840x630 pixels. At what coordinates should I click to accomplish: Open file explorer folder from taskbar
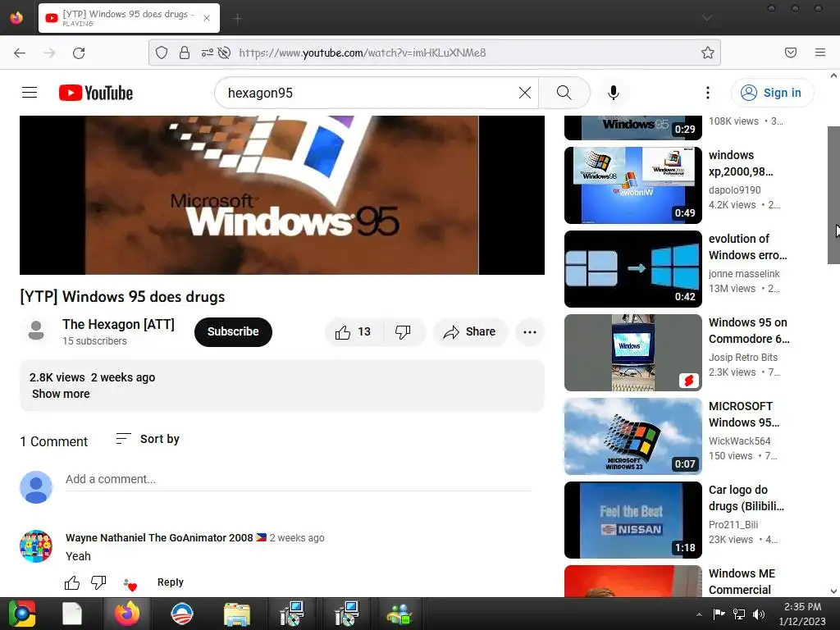tap(237, 614)
